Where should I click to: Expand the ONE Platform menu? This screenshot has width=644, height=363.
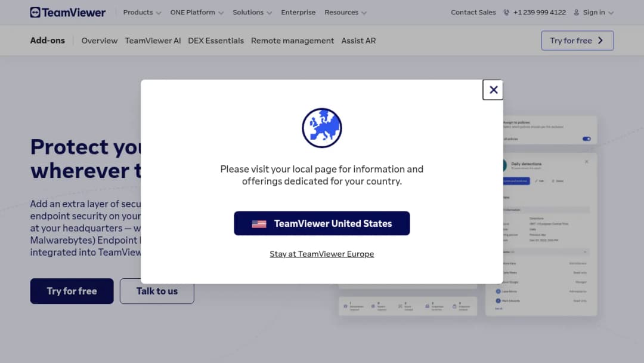tap(197, 13)
